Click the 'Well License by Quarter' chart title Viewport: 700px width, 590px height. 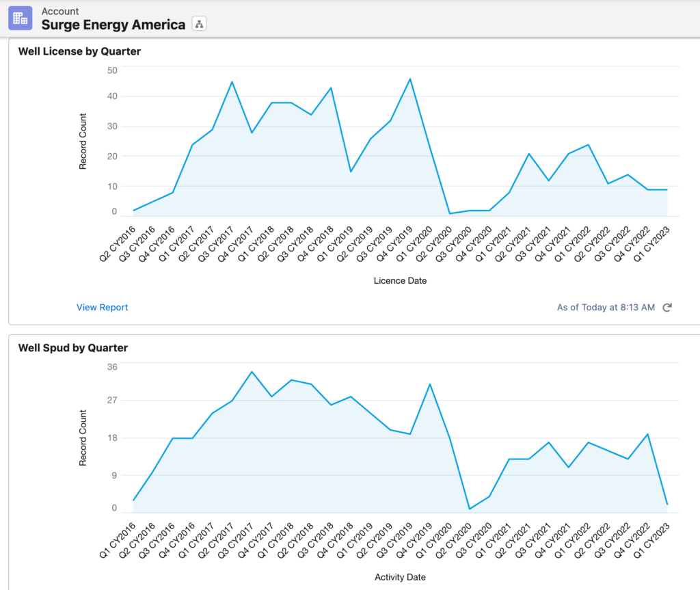79,51
